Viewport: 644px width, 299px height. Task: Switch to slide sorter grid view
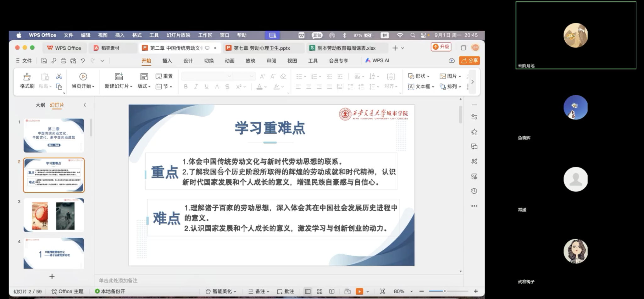coord(319,291)
